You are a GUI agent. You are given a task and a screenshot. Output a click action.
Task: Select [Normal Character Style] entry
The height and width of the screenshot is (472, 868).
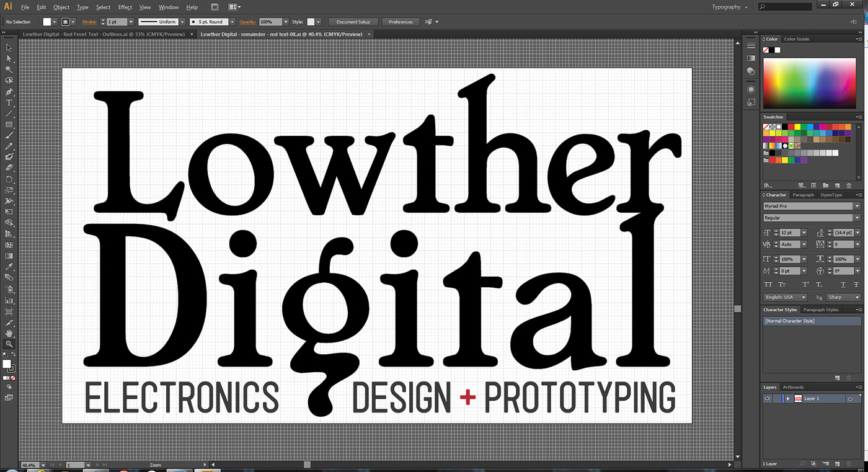coord(812,321)
